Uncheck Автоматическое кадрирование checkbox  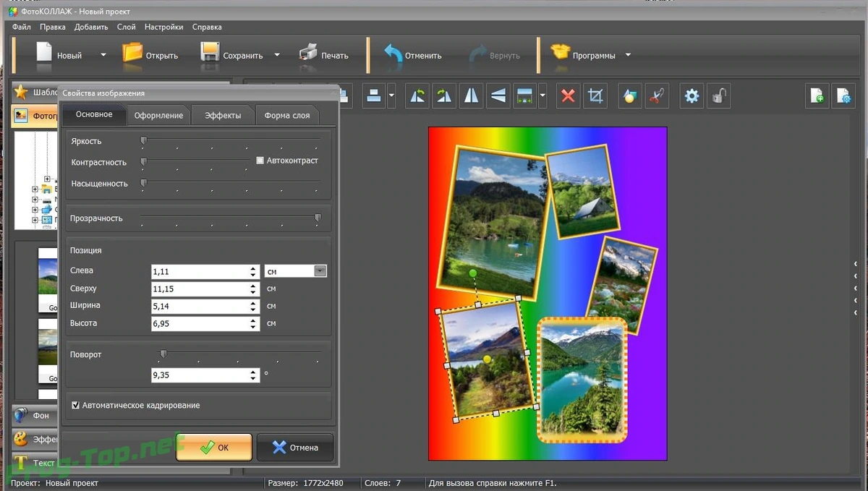[x=76, y=406]
